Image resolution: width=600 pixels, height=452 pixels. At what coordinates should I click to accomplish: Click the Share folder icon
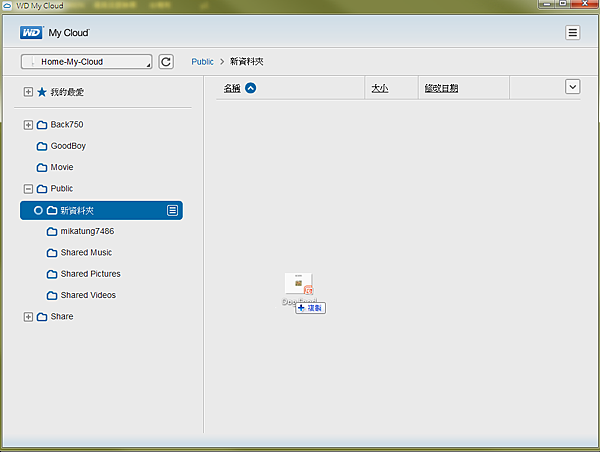click(42, 317)
